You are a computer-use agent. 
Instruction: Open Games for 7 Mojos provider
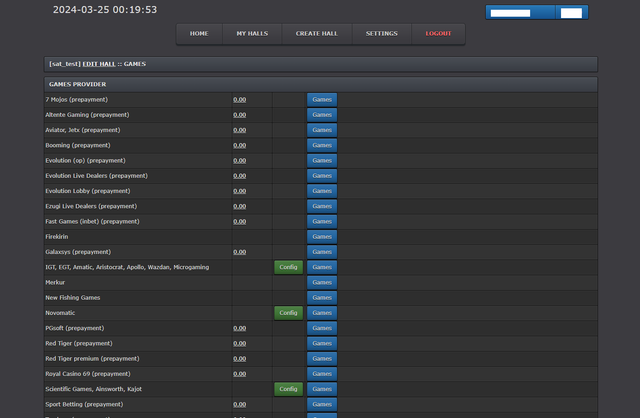click(x=322, y=100)
